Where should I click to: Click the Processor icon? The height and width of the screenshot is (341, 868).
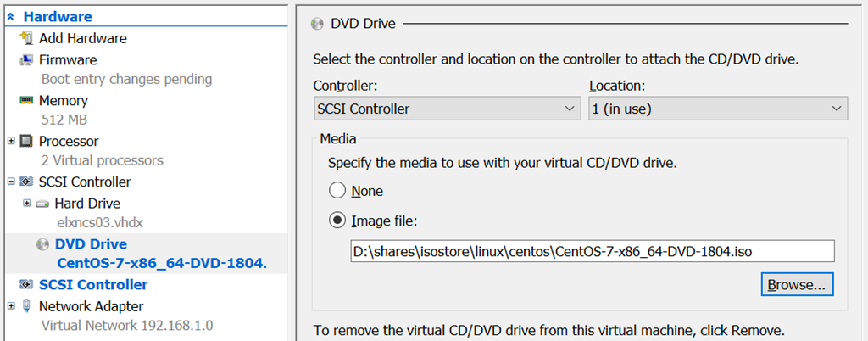(x=25, y=142)
